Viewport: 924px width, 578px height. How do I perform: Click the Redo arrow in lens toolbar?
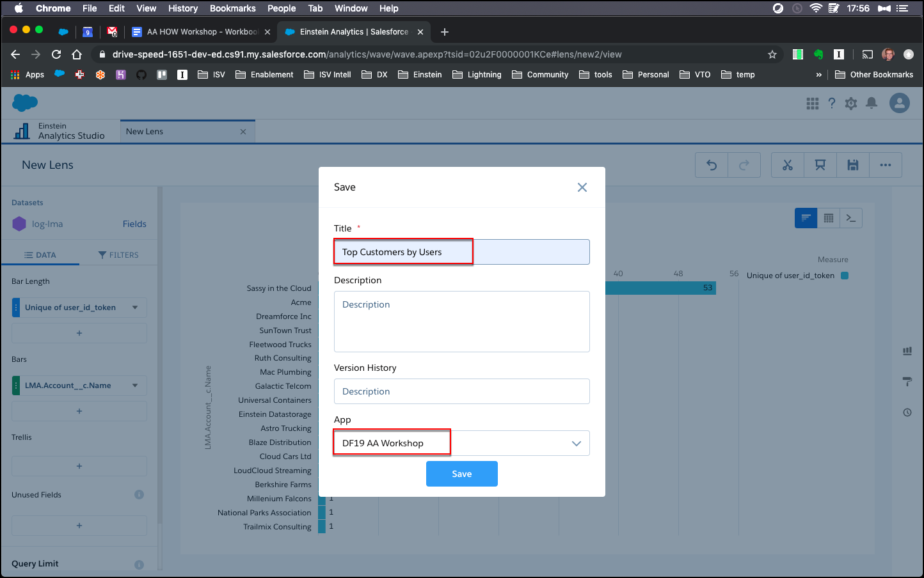tap(744, 165)
